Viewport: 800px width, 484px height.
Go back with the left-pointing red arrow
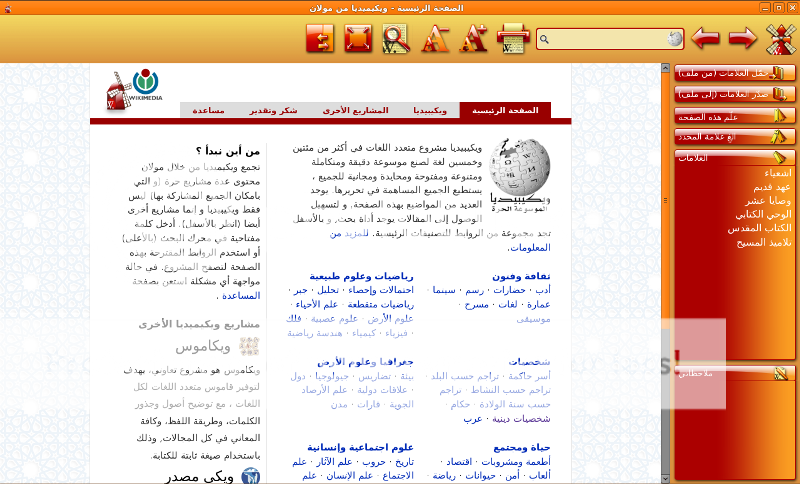tap(705, 38)
